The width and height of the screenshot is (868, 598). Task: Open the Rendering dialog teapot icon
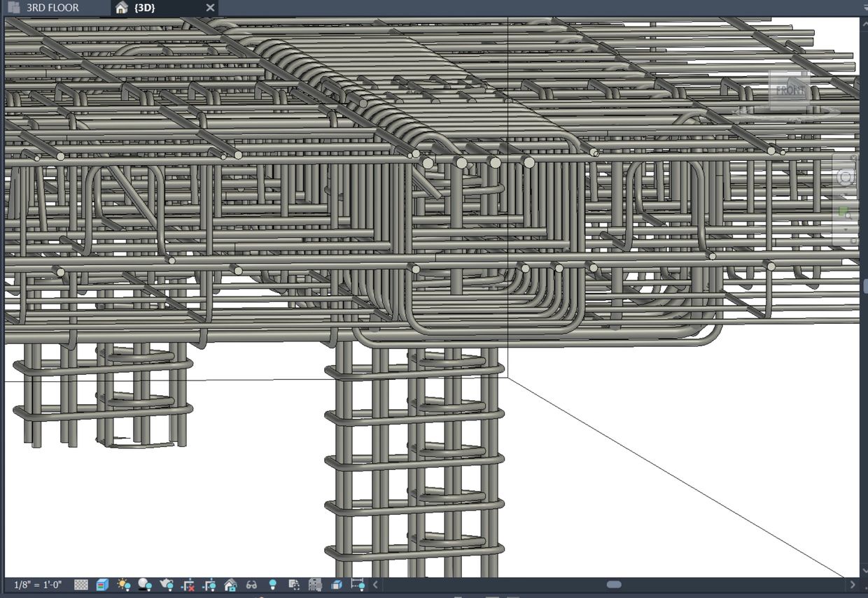pos(167,585)
